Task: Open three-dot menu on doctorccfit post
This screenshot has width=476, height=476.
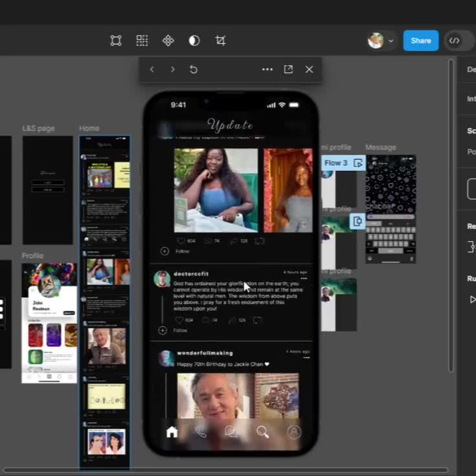Action: tap(304, 278)
